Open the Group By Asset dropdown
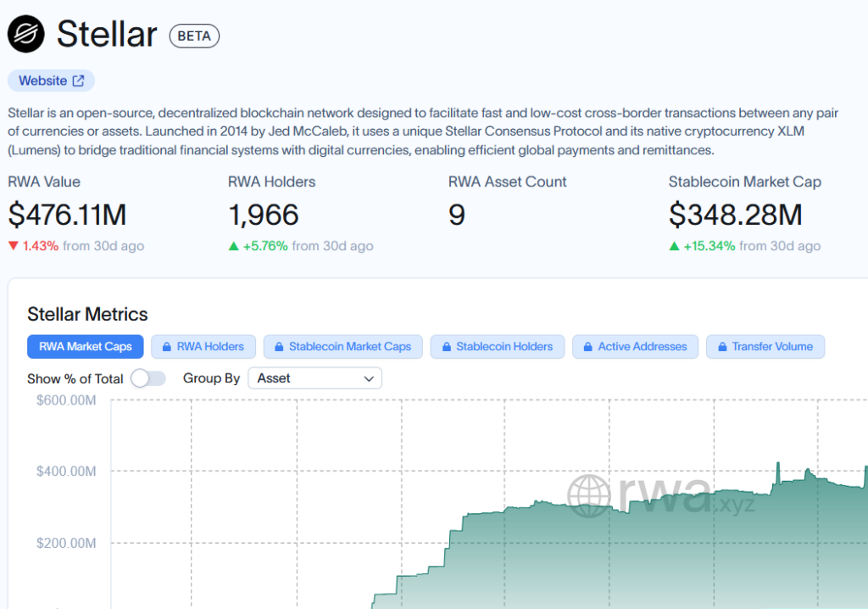 point(314,378)
